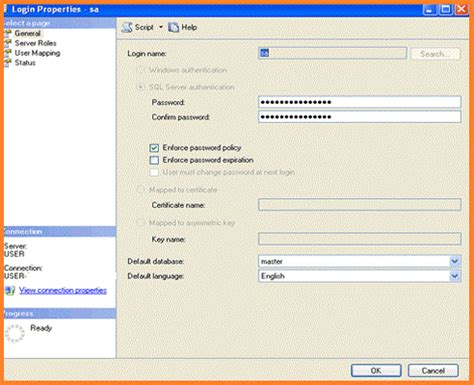474x385 pixels.
Task: Select Windows authentication radio button
Action: coord(141,70)
